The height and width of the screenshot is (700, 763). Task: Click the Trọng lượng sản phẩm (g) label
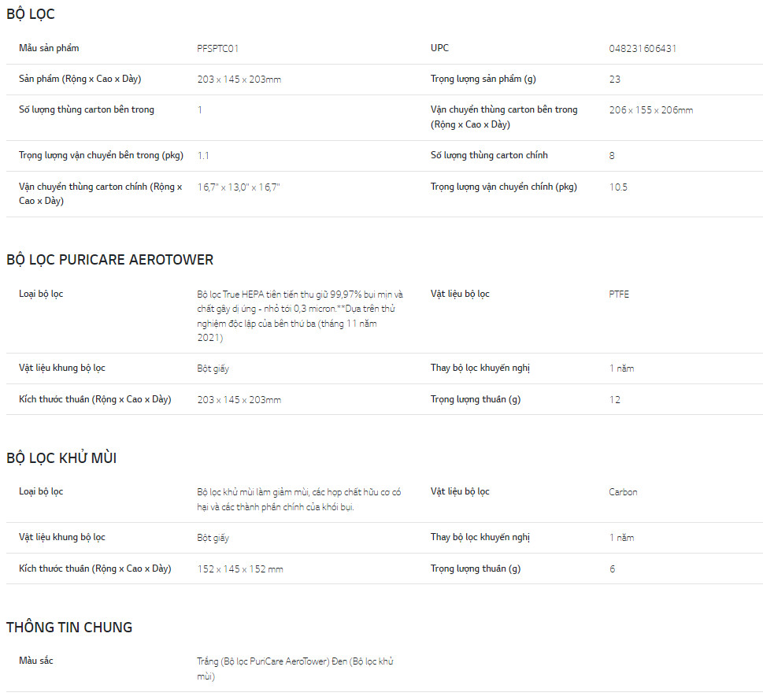click(x=483, y=80)
